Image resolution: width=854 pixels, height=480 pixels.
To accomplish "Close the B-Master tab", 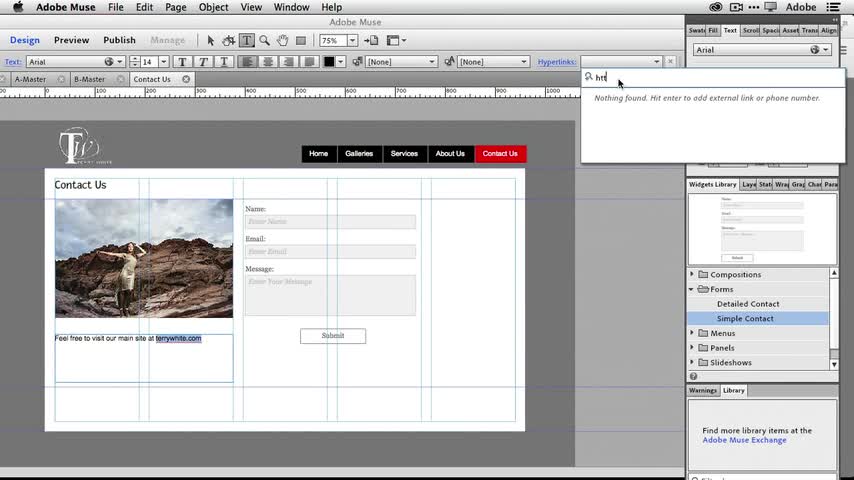I will click(120, 80).
